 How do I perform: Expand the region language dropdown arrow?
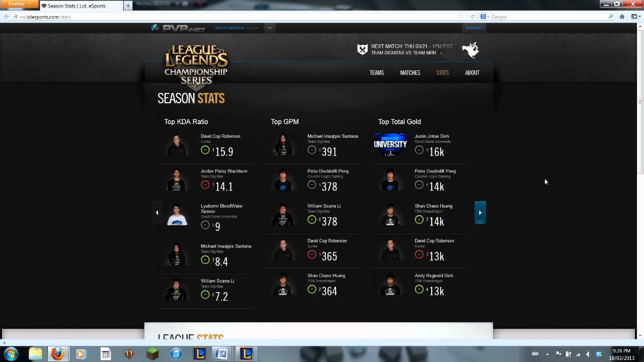point(270,28)
